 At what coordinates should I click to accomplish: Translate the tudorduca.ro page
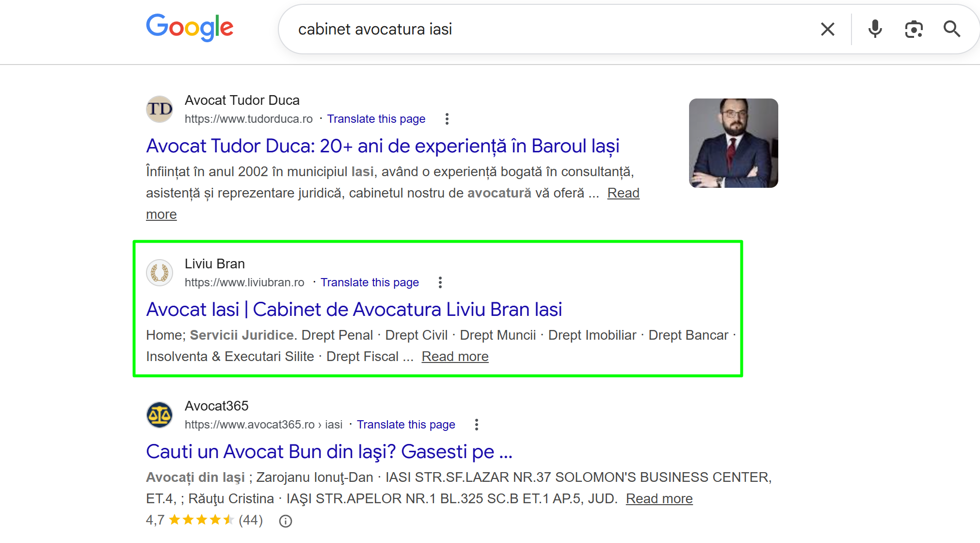376,119
